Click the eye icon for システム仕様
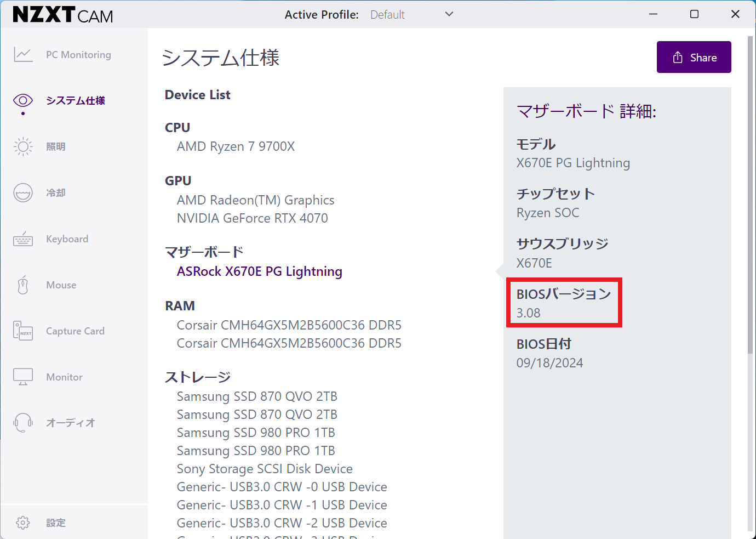Viewport: 756px width, 539px height. (x=23, y=100)
